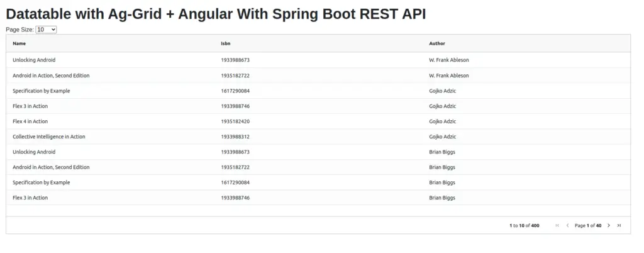Click the first Brian Biggs author cell
The width and height of the screenshot is (644, 253).
(x=442, y=152)
